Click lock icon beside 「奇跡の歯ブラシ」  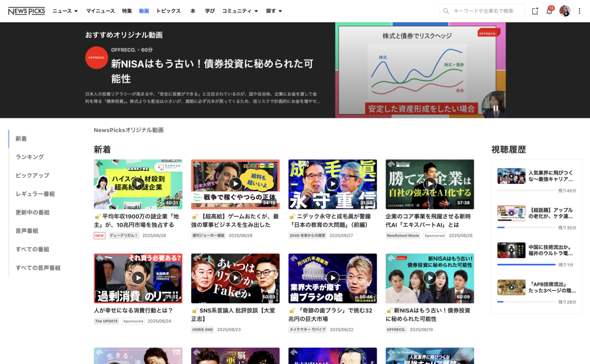(293, 310)
